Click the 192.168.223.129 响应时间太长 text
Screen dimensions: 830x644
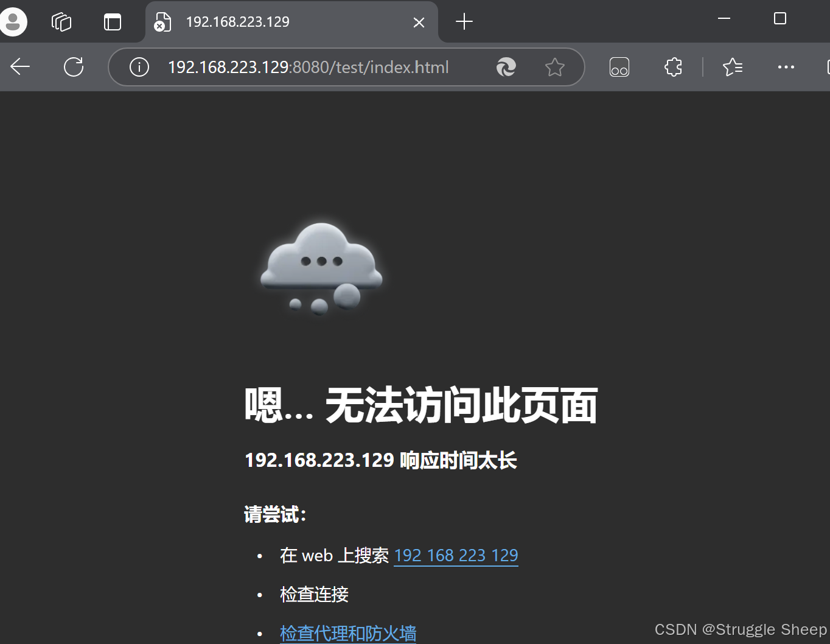tap(381, 460)
